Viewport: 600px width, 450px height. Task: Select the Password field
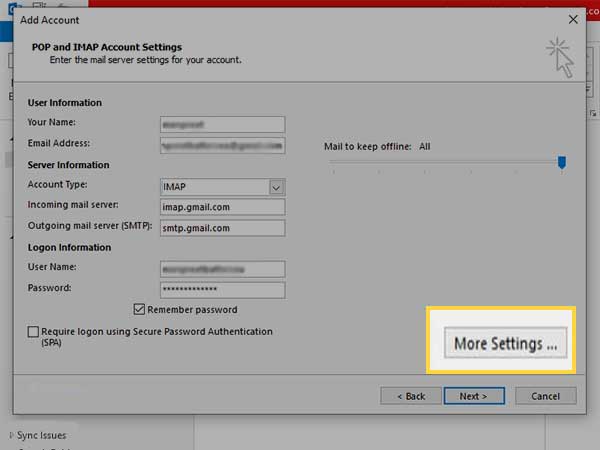222,290
